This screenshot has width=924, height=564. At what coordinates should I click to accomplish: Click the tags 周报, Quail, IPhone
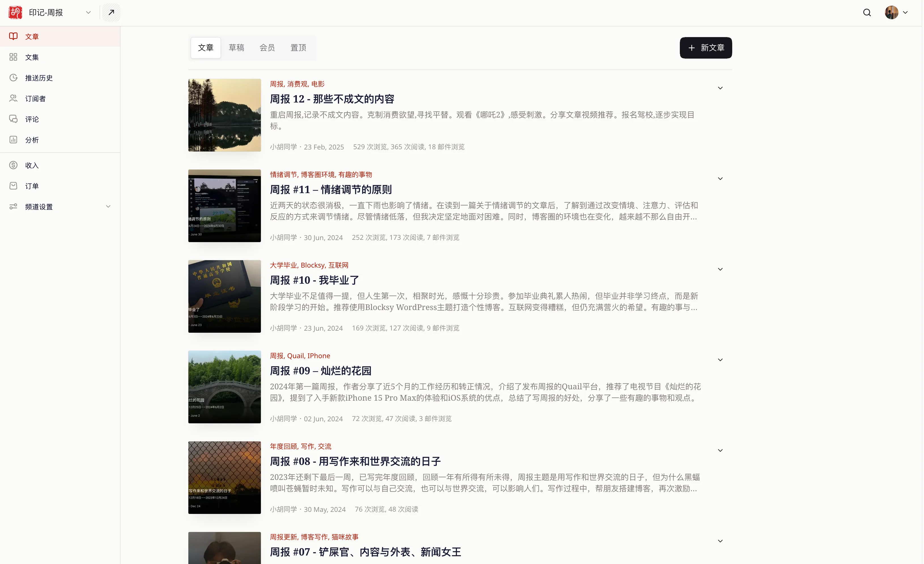coord(300,356)
